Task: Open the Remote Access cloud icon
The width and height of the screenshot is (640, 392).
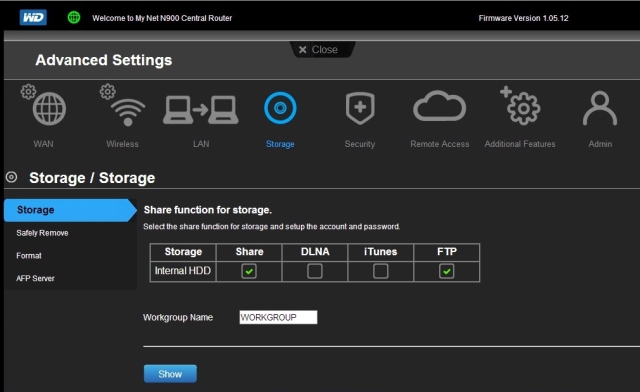Action: pos(439,106)
